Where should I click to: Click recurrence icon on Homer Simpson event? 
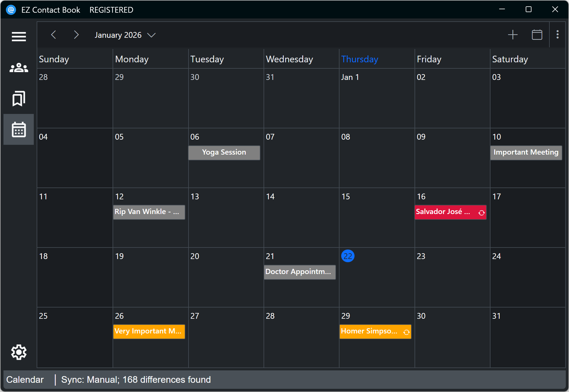click(x=406, y=332)
